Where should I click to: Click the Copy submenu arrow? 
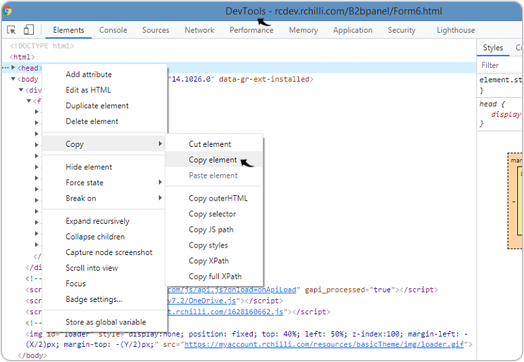tap(160, 144)
